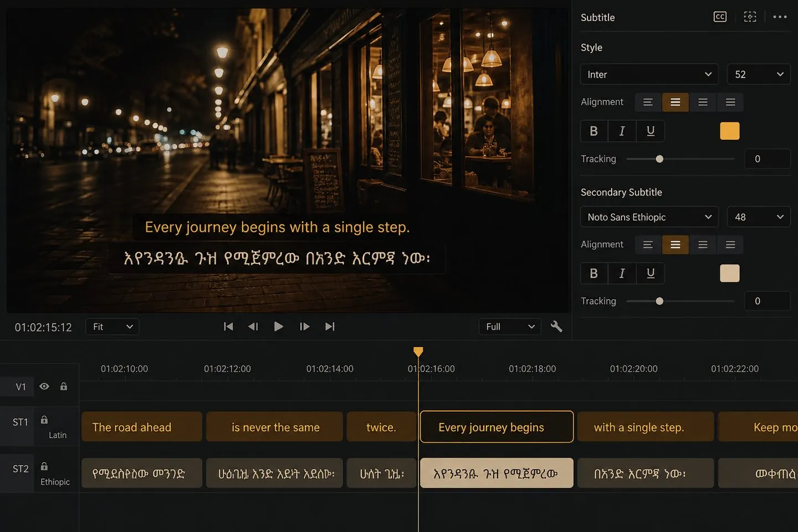Click the primary Style Tracking slider handle
798x532 pixels.
(659, 159)
